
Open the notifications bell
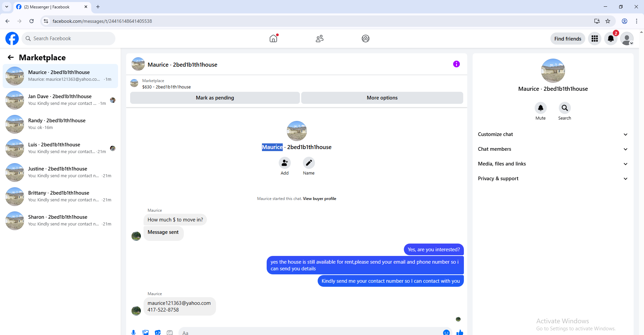(611, 39)
